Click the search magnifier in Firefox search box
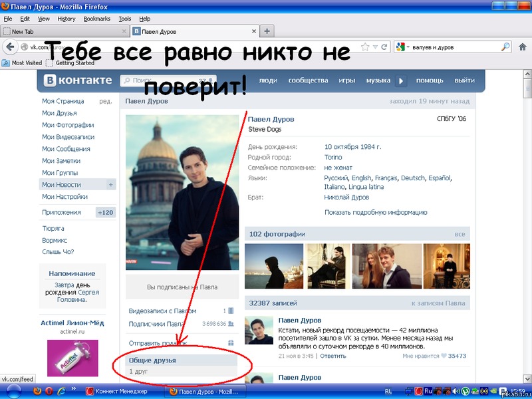The image size is (532, 399). point(505,47)
